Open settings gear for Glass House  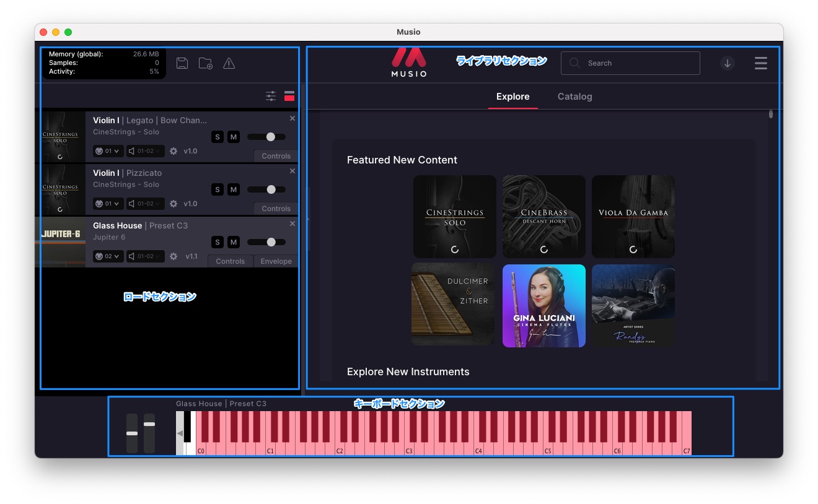[174, 256]
